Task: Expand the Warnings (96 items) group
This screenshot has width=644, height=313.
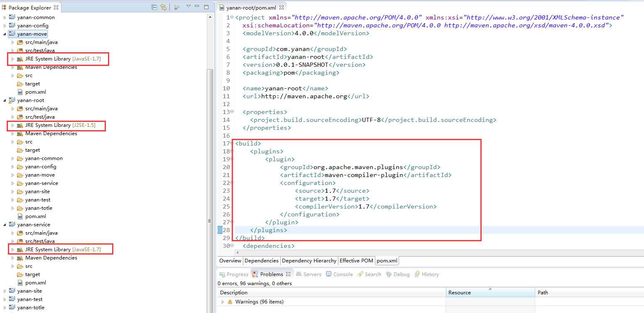Action: click(x=223, y=302)
